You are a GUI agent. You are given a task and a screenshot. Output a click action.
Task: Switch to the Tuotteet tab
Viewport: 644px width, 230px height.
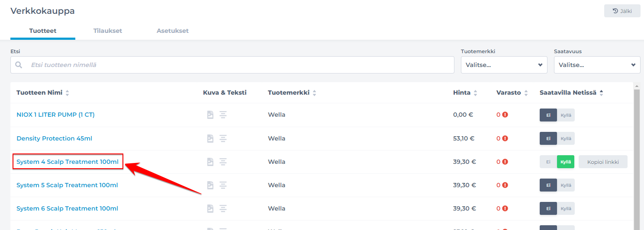coord(43,31)
